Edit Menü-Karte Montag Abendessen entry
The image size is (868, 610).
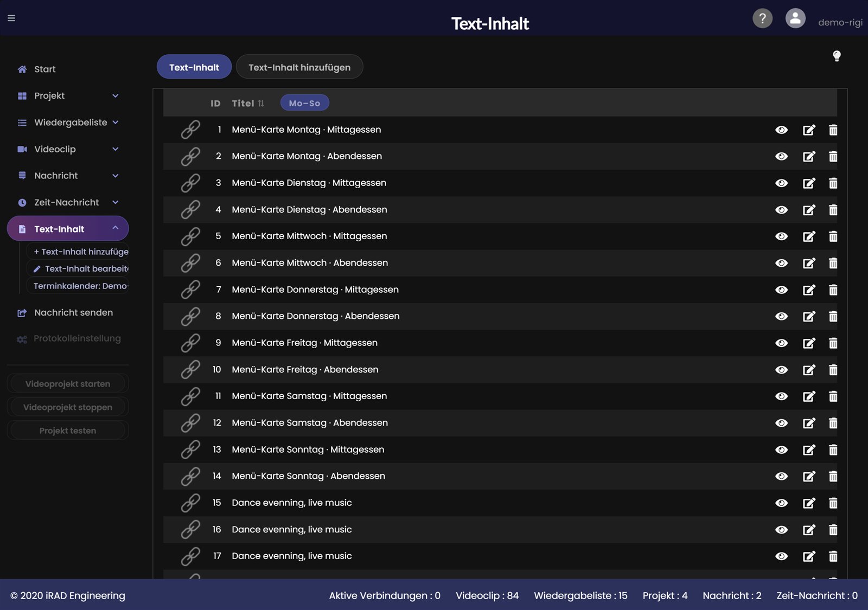[x=809, y=156]
